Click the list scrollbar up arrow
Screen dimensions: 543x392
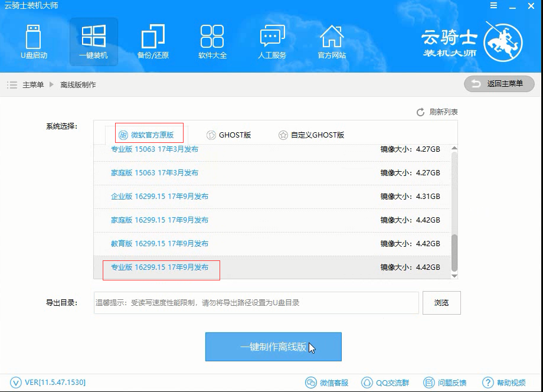454,148
